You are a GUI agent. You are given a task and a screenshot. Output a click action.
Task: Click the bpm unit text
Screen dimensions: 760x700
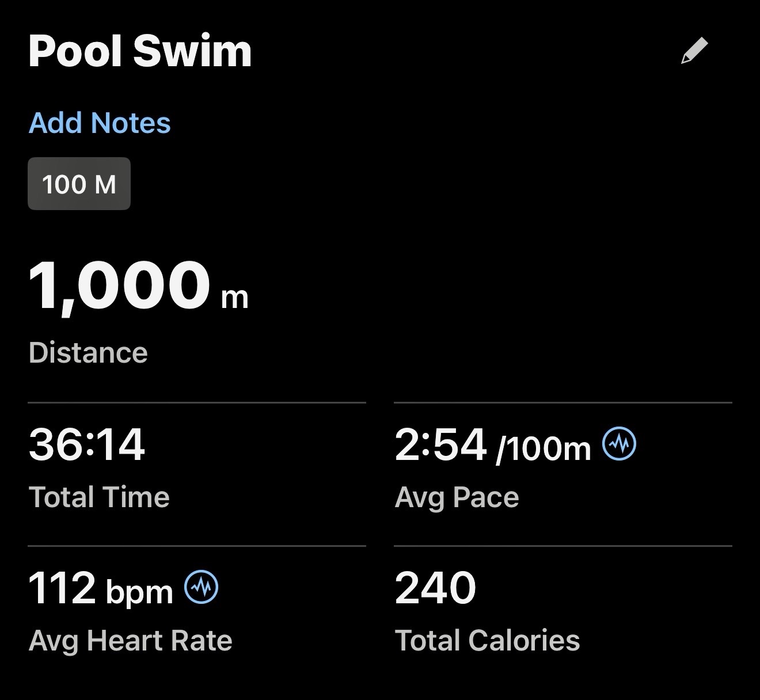[x=139, y=592]
